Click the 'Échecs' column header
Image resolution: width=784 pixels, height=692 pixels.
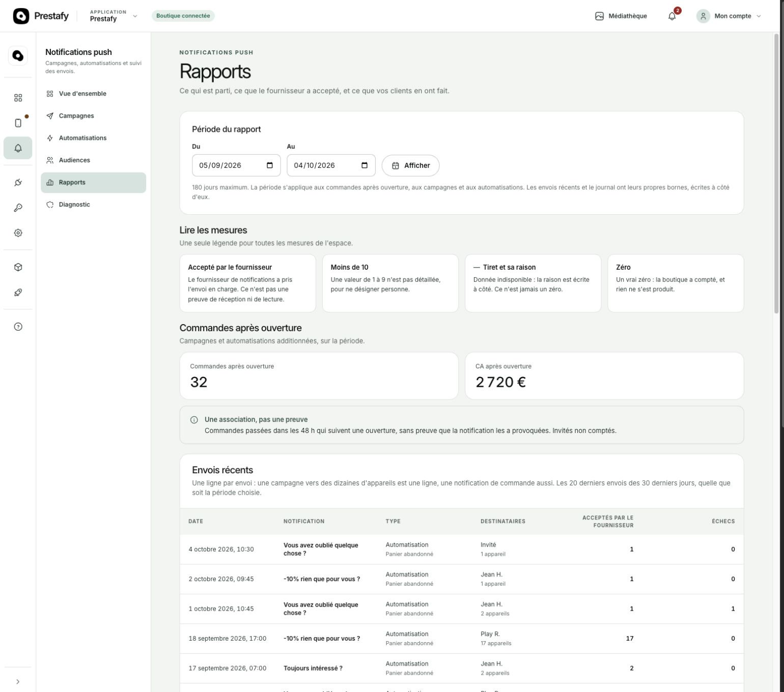723,522
